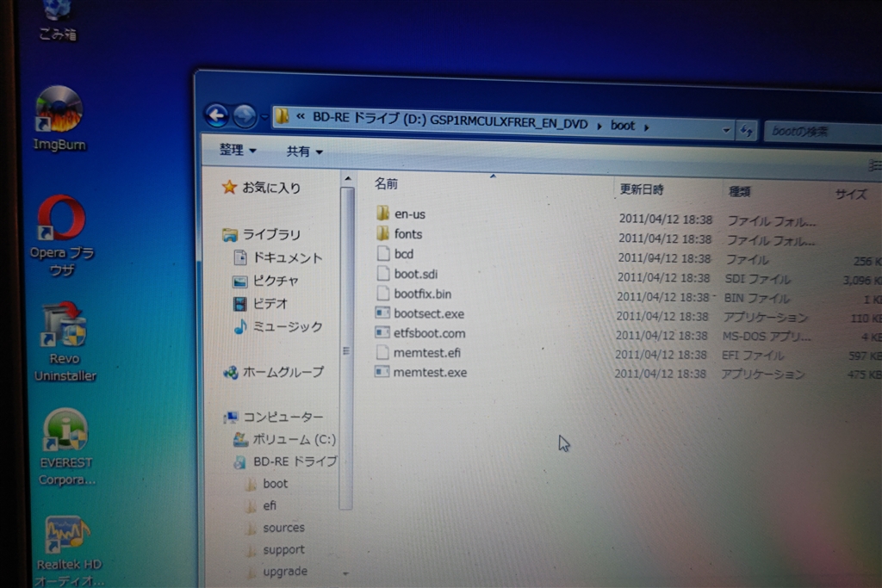Click the Volume (C:) drive icon
This screenshot has width=882, height=588.
[241, 439]
